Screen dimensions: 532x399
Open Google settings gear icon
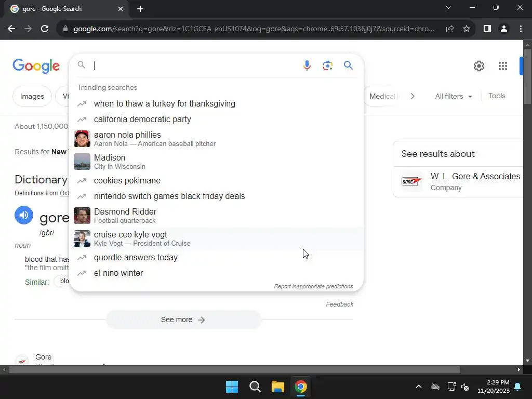[478, 66]
